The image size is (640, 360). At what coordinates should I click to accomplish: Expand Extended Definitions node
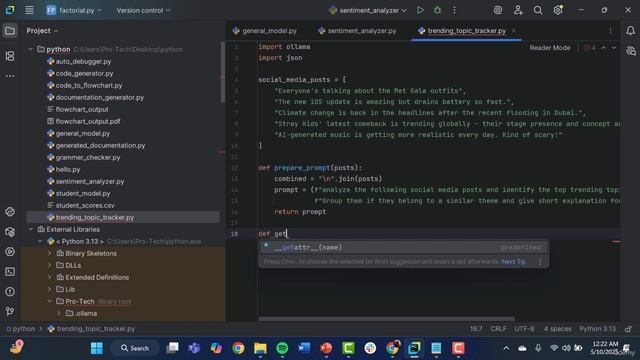click(49, 278)
